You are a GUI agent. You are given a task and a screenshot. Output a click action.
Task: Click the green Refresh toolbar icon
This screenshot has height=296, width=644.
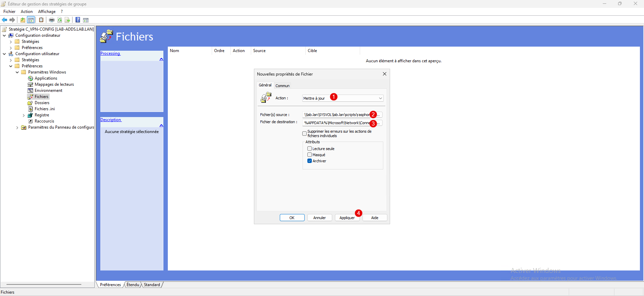click(x=60, y=20)
